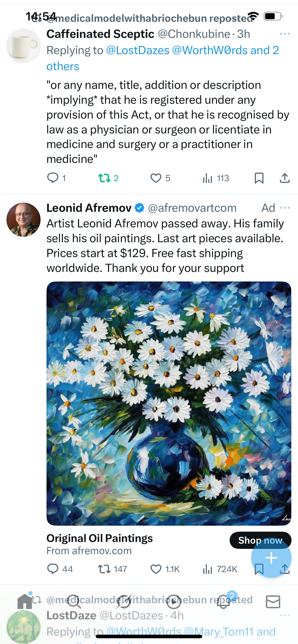Reply to Caffeinated Sceptic's post
Viewport: 298px width, 644px height.
coord(53,178)
